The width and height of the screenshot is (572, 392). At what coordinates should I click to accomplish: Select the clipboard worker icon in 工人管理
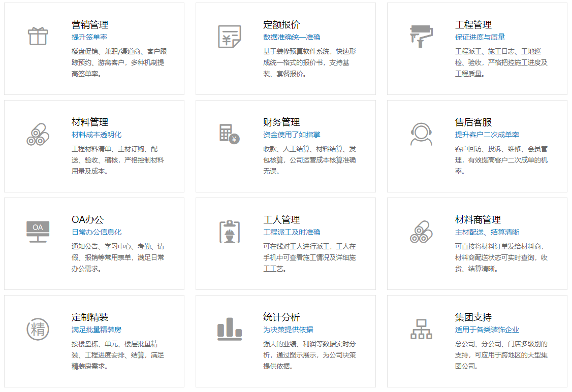pos(230,231)
